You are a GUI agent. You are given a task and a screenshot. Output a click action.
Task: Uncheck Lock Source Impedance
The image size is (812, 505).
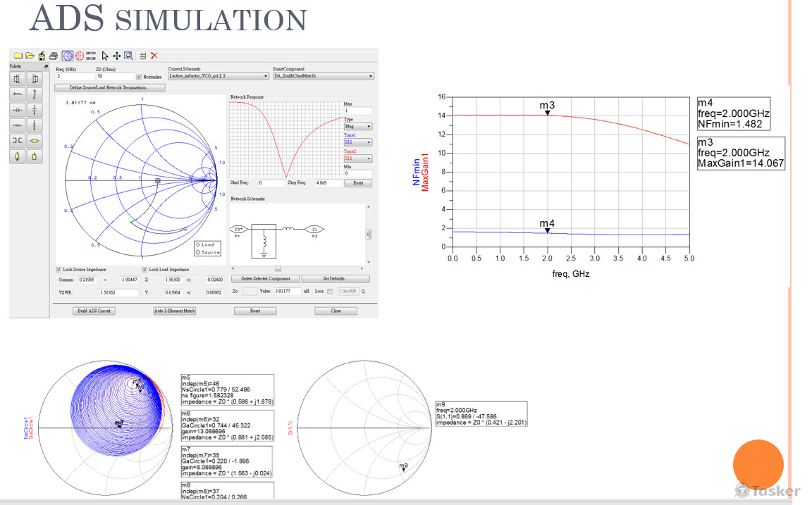point(59,270)
